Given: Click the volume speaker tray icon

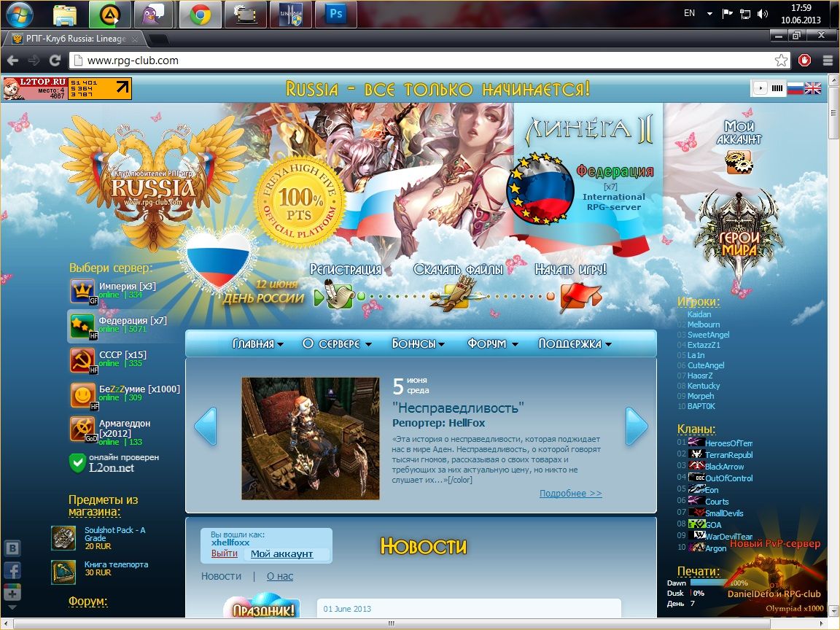Looking at the screenshot, I should (763, 14).
